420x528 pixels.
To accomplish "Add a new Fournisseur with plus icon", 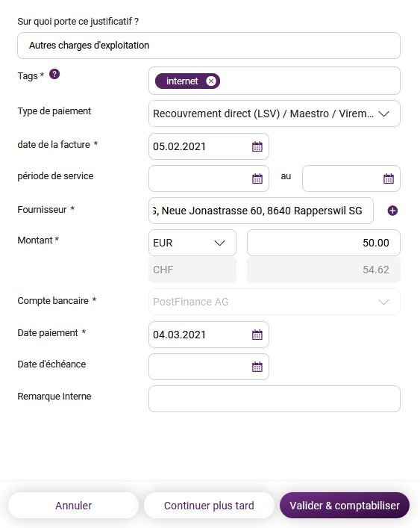I will coord(392,211).
